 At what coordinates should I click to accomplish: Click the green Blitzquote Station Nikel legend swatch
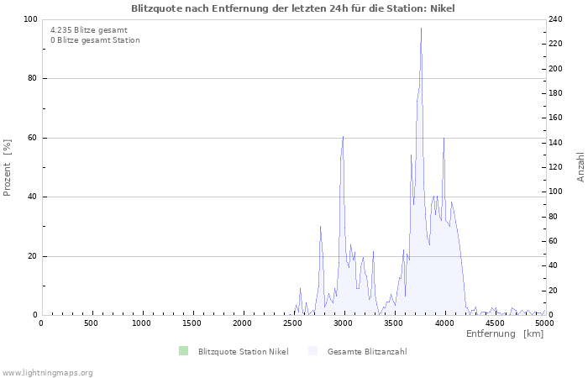pos(183,351)
